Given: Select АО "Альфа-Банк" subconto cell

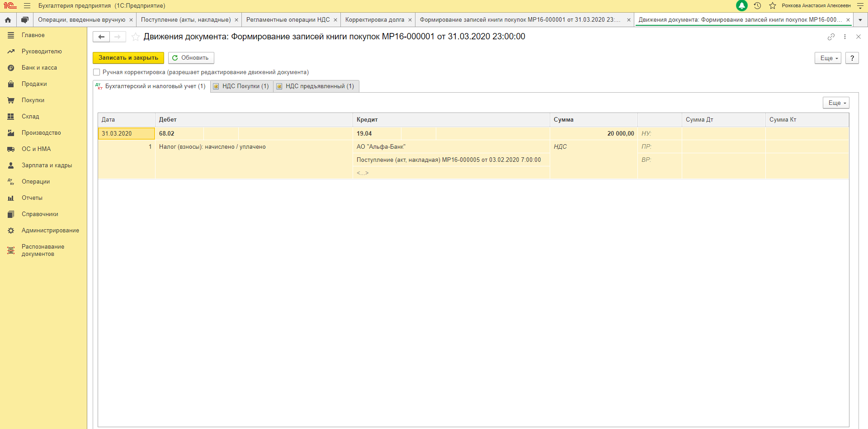Looking at the screenshot, I should 451,147.
